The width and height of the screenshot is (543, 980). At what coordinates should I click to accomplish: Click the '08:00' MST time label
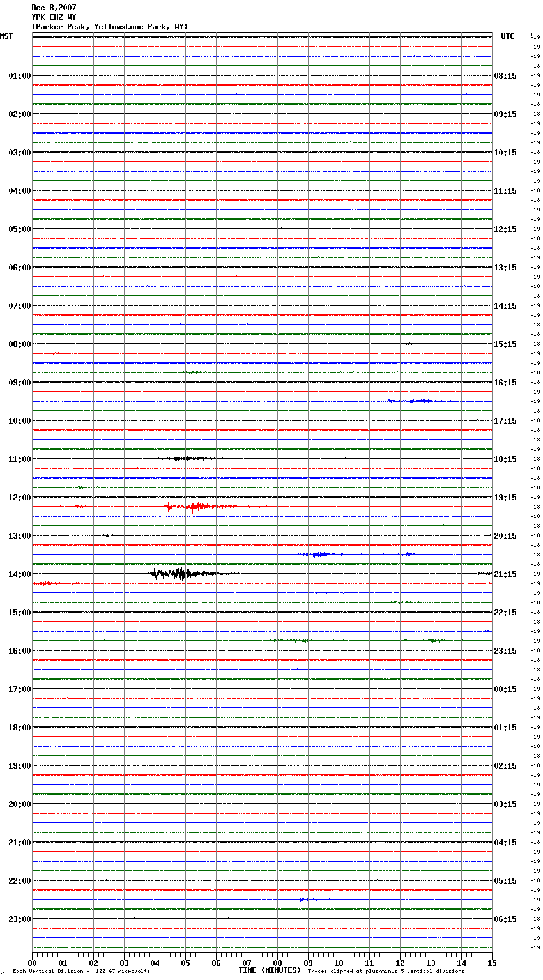click(20, 344)
